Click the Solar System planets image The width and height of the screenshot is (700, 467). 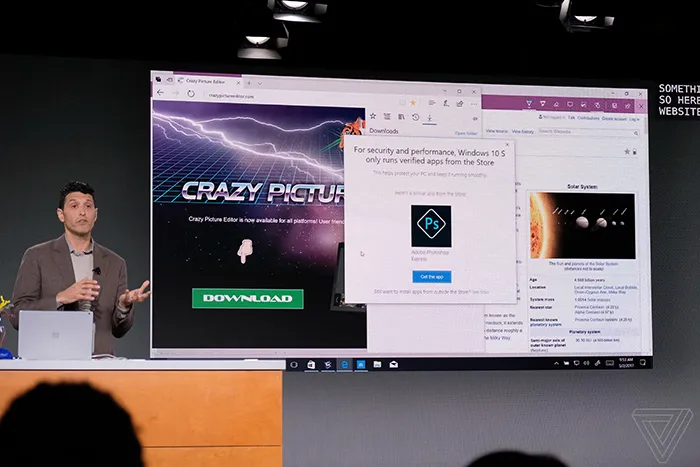[582, 223]
